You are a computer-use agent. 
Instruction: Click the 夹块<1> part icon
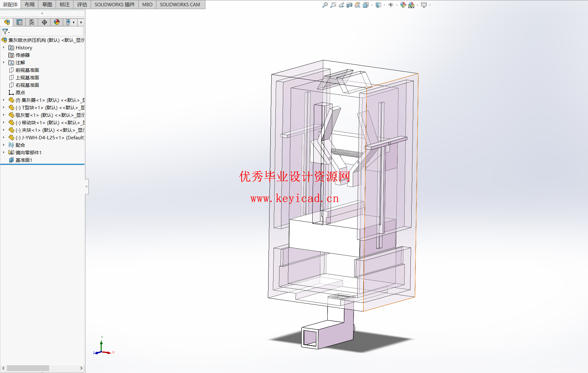tap(11, 130)
